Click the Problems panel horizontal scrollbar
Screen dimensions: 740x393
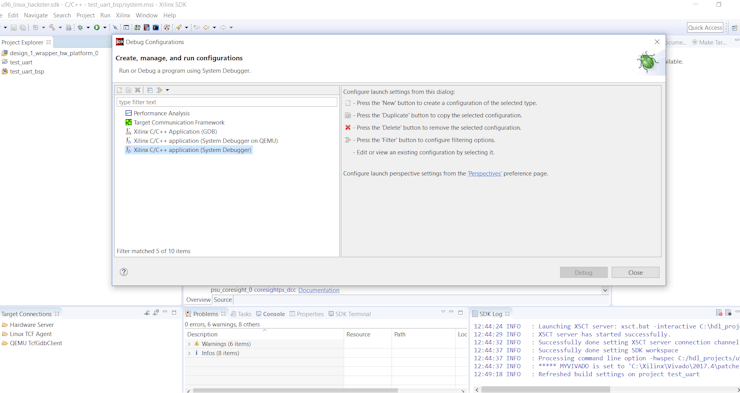(x=295, y=391)
